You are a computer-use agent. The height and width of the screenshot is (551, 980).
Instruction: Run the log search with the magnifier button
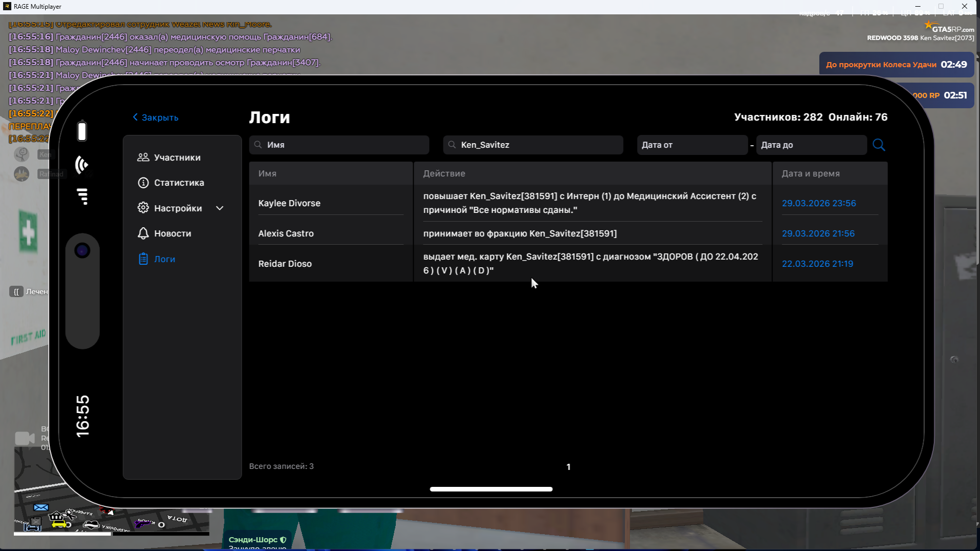[x=878, y=145]
